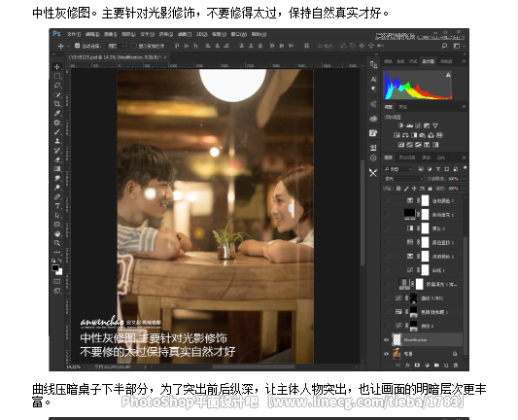Select the Lasso tool
This screenshot has width=518, height=420.
(x=57, y=85)
